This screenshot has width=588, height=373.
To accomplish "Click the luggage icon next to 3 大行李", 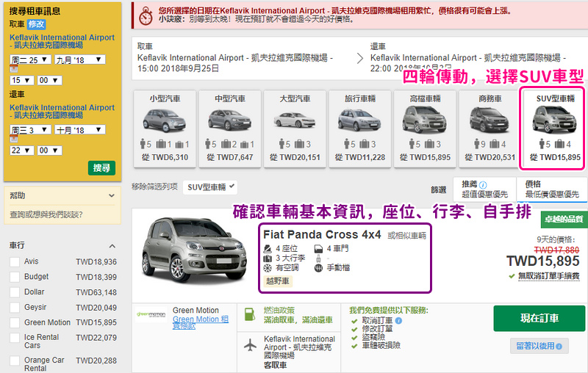I will [x=268, y=258].
